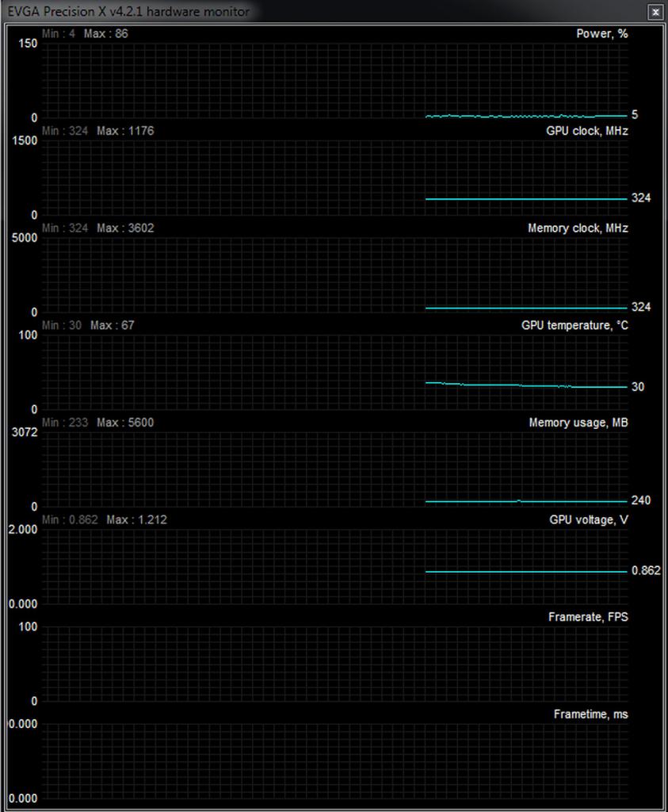Select the 'GPU temperature, °C' graph label
This screenshot has width=668, height=812.
574,325
